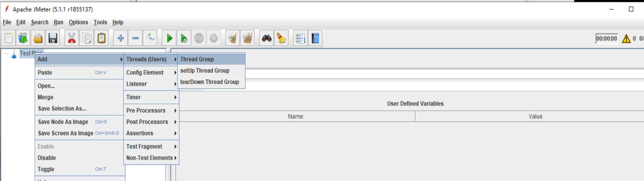Viewport: 644px width, 181px height.
Task: Open the Templates icon in toolbar
Action: 23,38
